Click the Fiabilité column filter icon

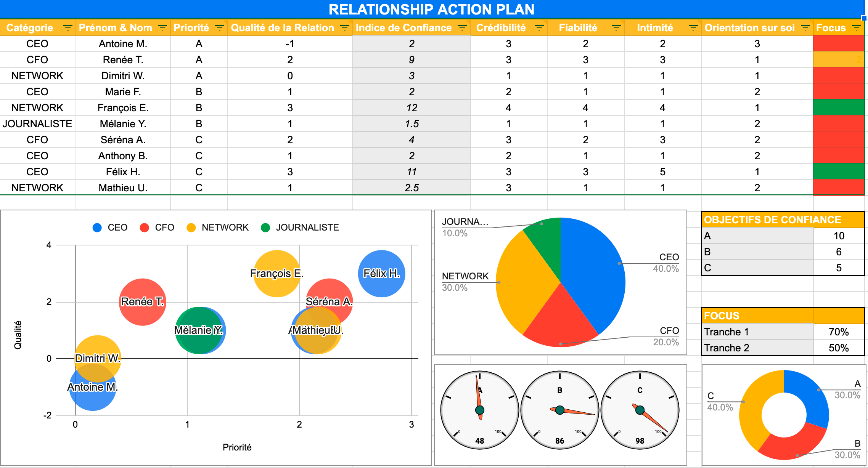click(x=616, y=28)
